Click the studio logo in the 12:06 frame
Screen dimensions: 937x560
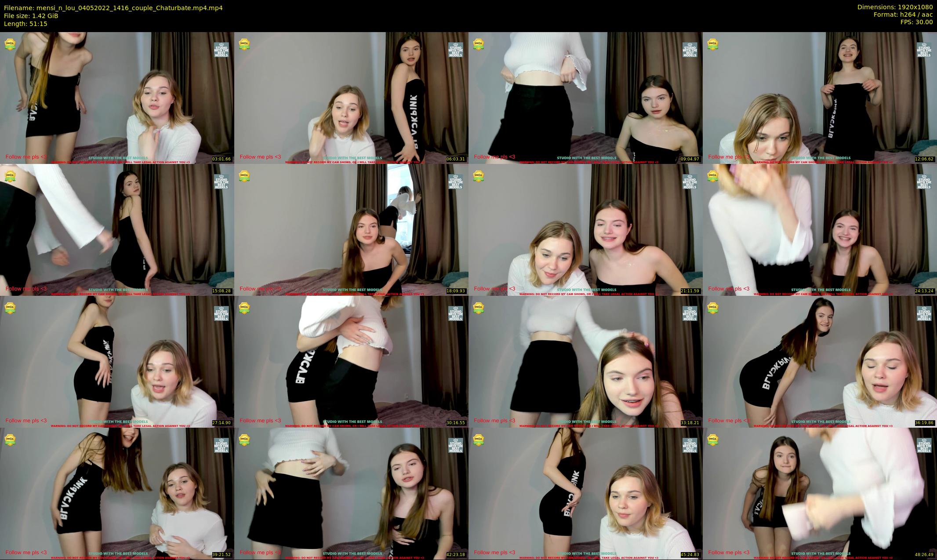point(924,50)
